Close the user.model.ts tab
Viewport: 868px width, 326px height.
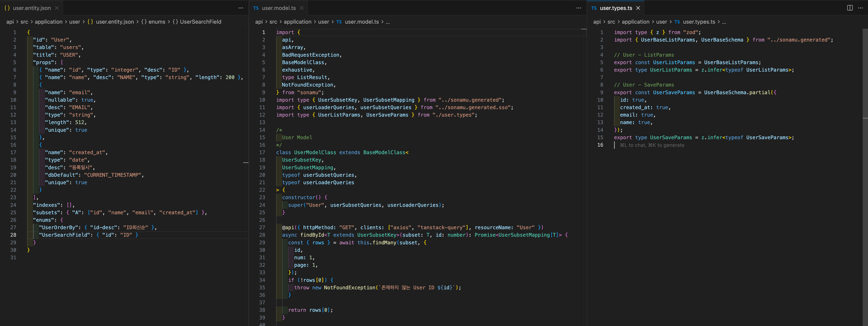(x=302, y=8)
